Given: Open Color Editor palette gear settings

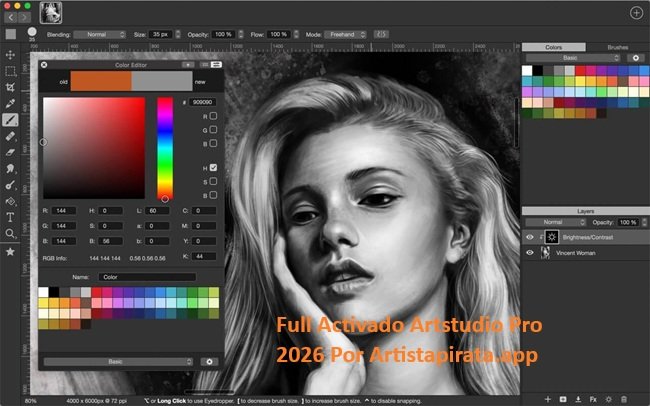Looking at the screenshot, I should tap(209, 362).
